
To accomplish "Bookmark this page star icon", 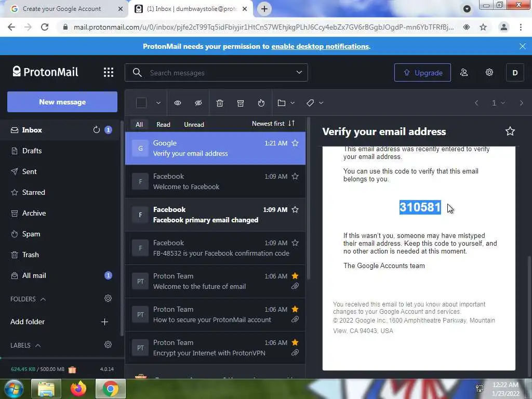I will pyautogui.click(x=483, y=27).
